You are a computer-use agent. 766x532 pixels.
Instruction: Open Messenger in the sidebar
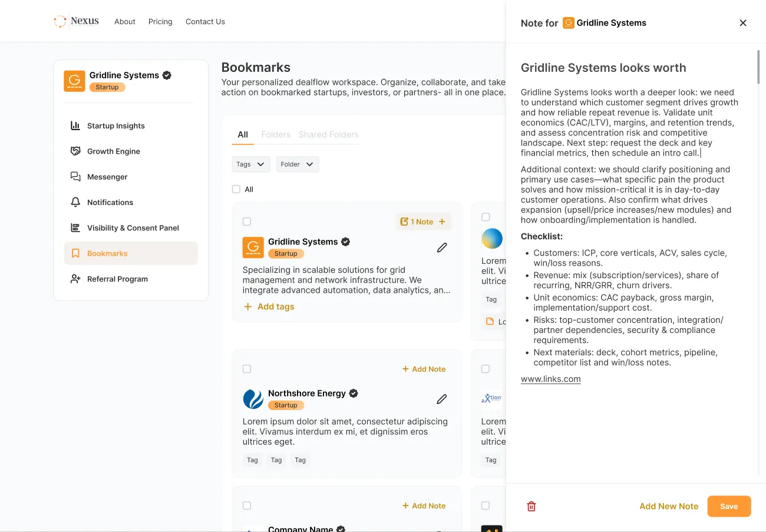coord(131,177)
